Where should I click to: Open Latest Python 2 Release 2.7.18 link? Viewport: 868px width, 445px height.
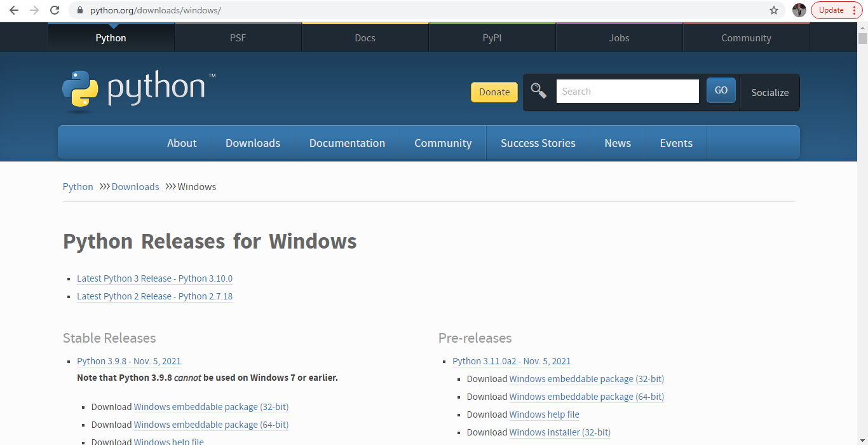(154, 296)
